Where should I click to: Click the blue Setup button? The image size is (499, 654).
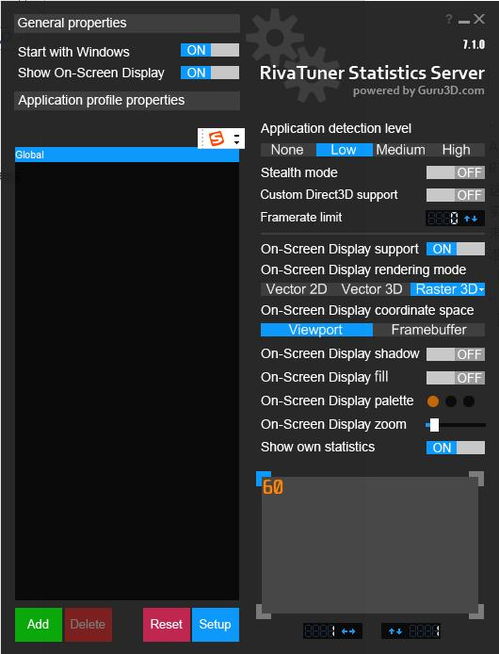(215, 624)
